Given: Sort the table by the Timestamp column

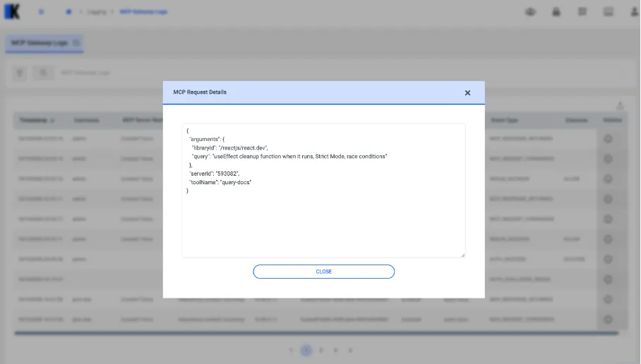Looking at the screenshot, I should point(37,120).
